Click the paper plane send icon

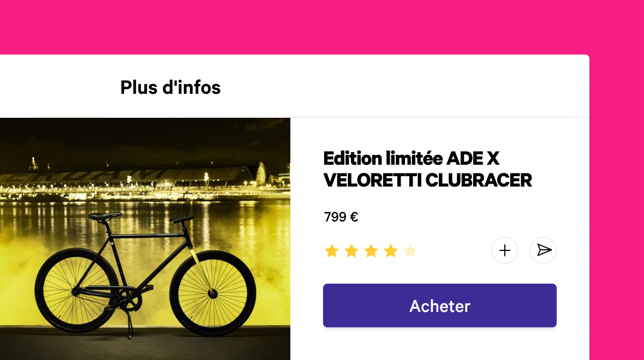click(x=543, y=250)
